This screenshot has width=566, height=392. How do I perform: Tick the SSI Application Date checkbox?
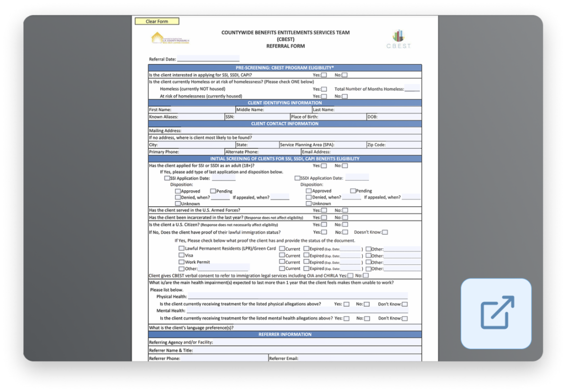[167, 179]
